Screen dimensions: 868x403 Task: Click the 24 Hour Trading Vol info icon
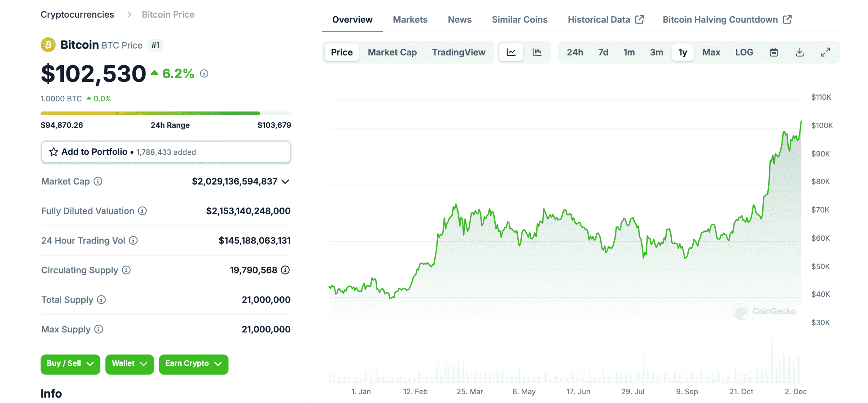point(133,240)
